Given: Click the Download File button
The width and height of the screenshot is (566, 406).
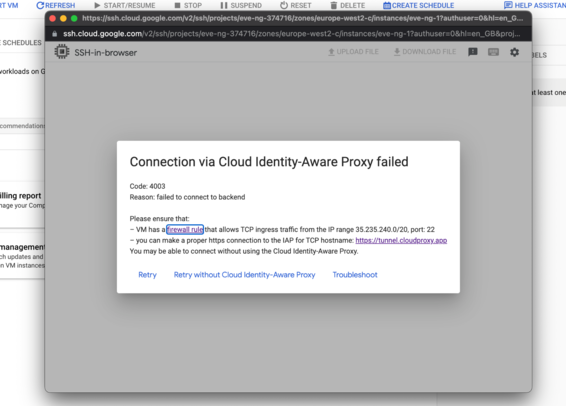Looking at the screenshot, I should [x=424, y=52].
